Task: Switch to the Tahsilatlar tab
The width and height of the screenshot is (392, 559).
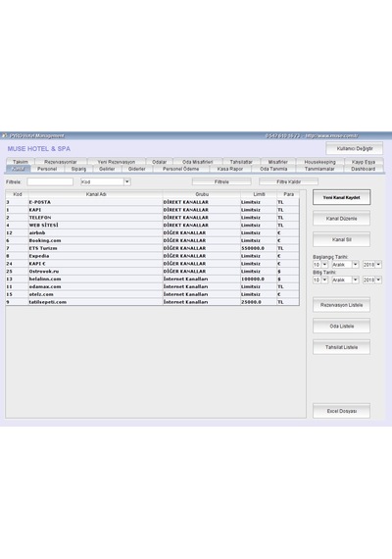Action: point(241,162)
